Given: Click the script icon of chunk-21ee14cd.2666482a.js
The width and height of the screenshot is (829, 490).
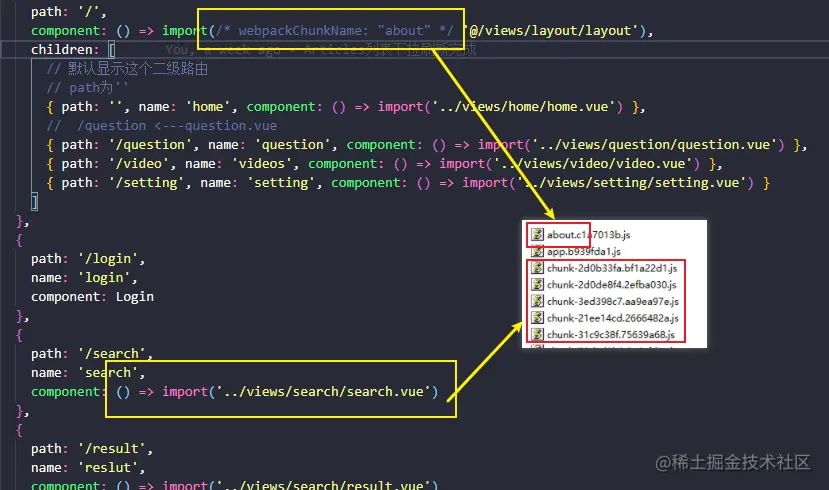Looking at the screenshot, I should point(537,318).
